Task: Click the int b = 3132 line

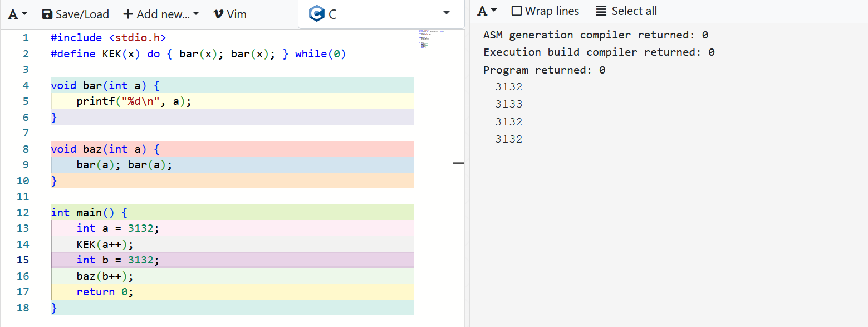Action: point(232,260)
